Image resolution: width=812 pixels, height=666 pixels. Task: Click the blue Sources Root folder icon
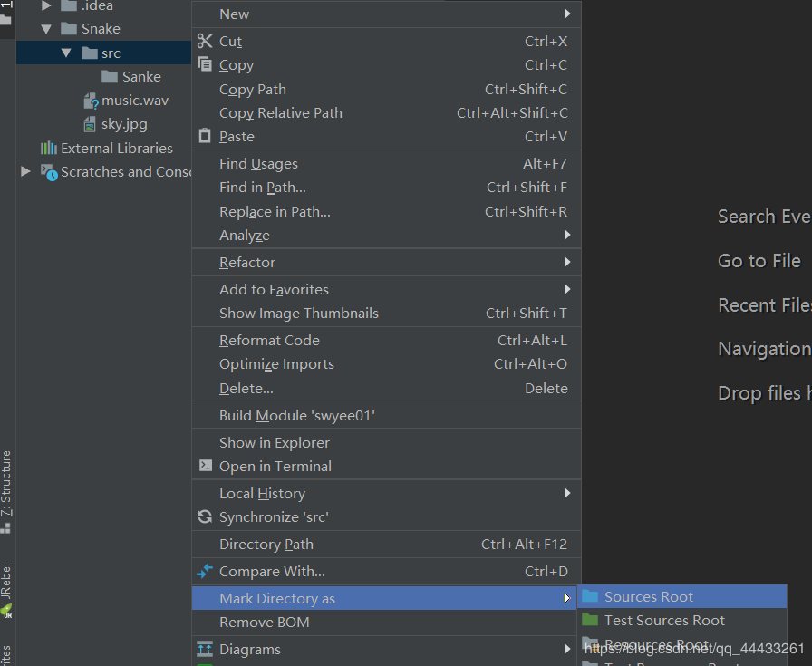[590, 596]
